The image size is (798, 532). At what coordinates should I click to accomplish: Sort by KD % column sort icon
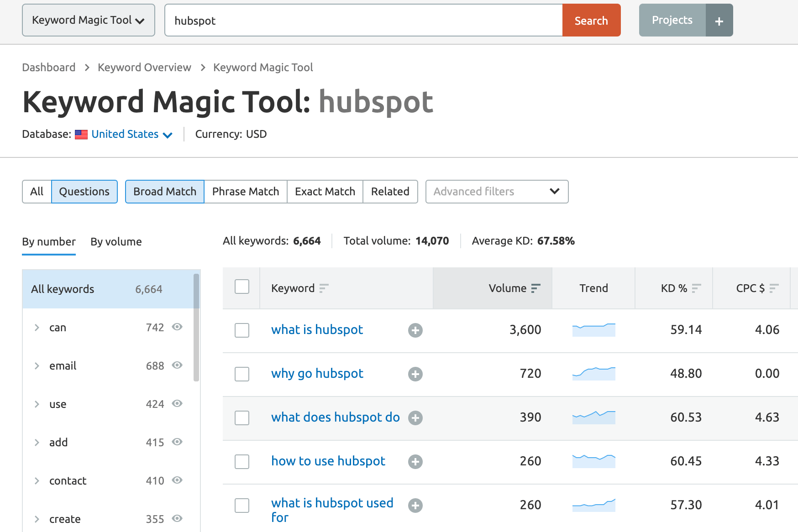[x=696, y=288]
